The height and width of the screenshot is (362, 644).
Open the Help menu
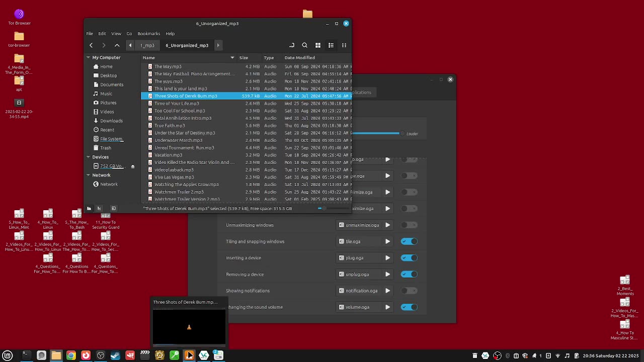pyautogui.click(x=170, y=34)
